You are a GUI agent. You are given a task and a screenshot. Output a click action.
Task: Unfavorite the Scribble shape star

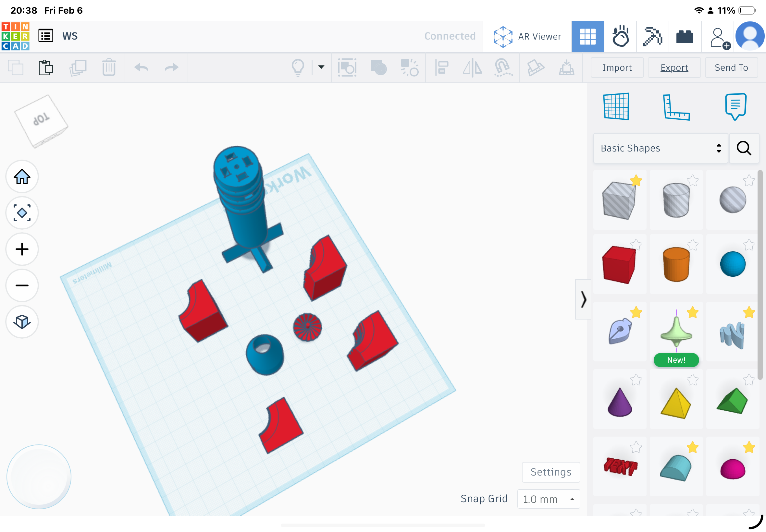tap(636, 312)
